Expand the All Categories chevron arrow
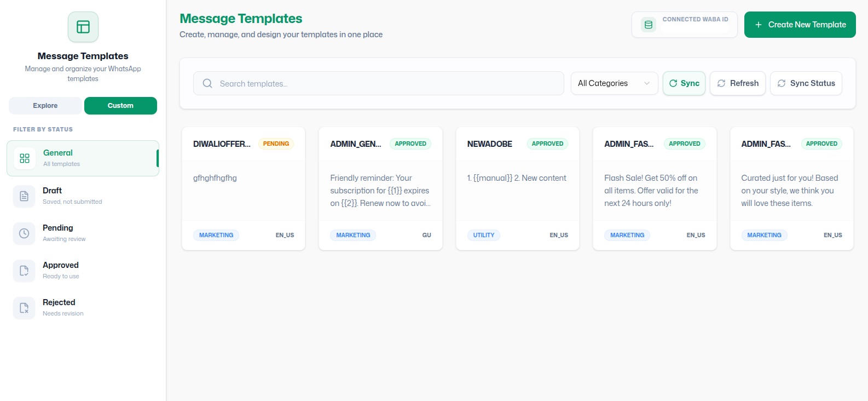Viewport: 868px width, 401px height. [x=647, y=83]
